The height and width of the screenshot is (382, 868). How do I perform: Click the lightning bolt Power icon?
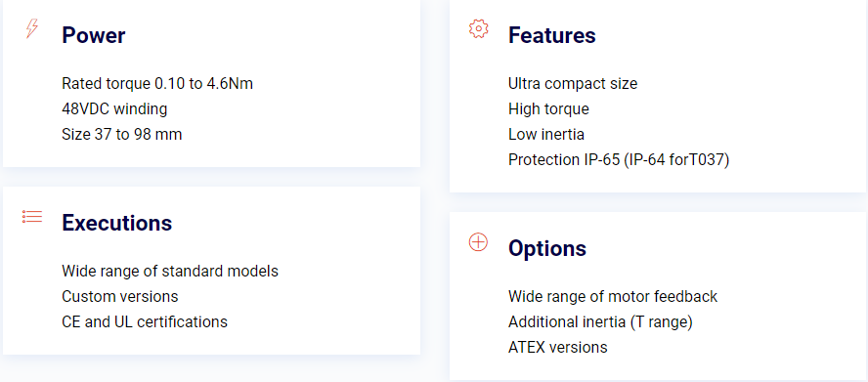pos(32,28)
